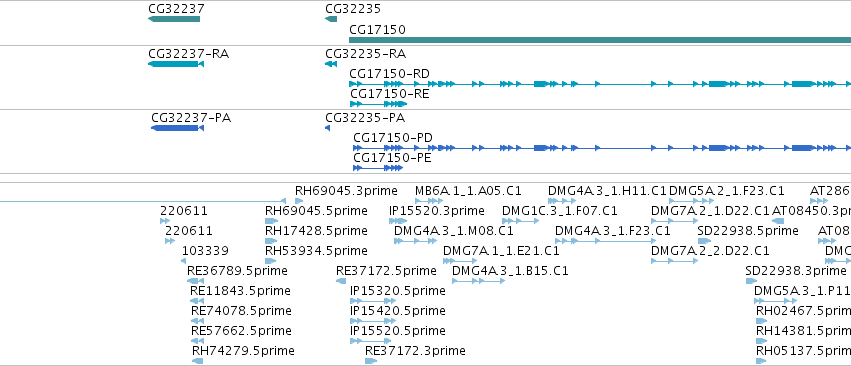Image resolution: width=851 pixels, height=366 pixels.
Task: Select the CG17150-PE coding feature
Action: [378, 168]
